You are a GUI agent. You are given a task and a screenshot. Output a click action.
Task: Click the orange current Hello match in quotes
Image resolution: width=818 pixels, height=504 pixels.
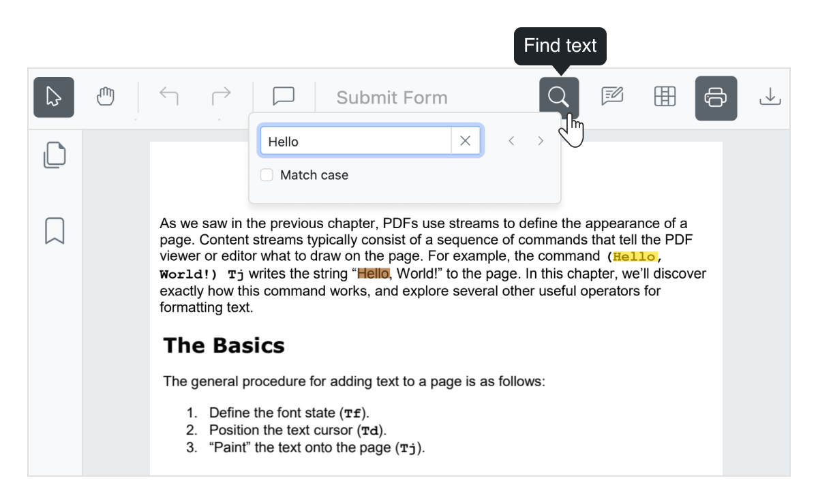coord(372,273)
